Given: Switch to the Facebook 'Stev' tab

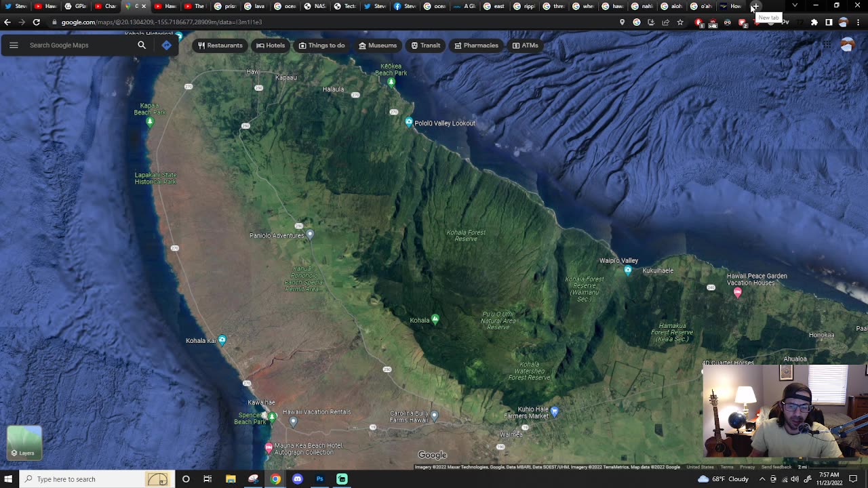Looking at the screenshot, I should tap(405, 6).
